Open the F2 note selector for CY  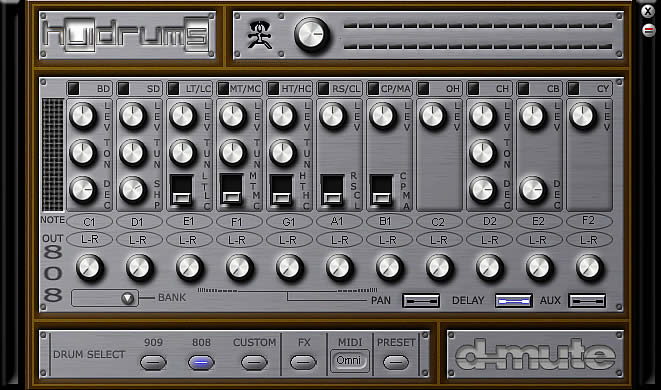[589, 221]
